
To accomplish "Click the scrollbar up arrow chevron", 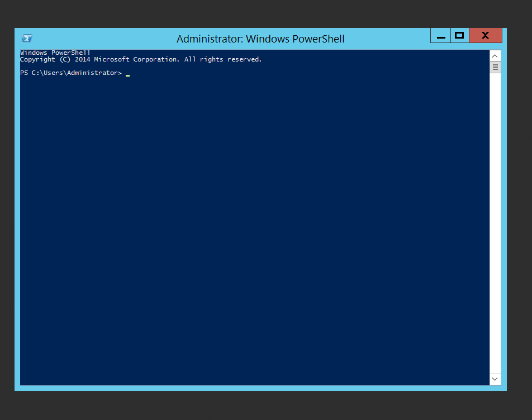I will pyautogui.click(x=495, y=55).
